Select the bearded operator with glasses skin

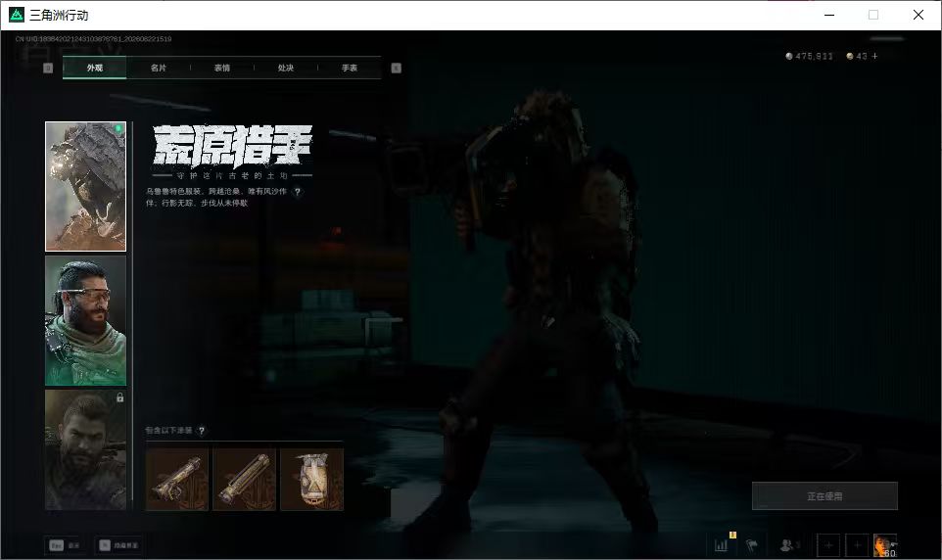click(x=86, y=320)
